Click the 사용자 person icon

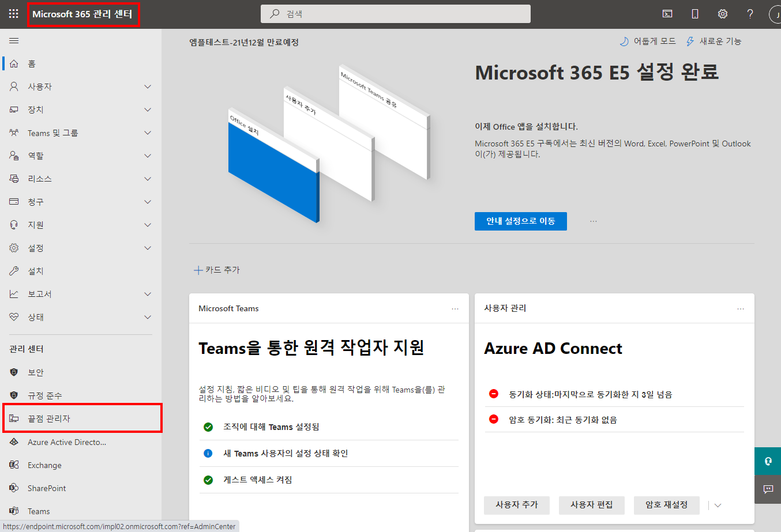click(14, 86)
